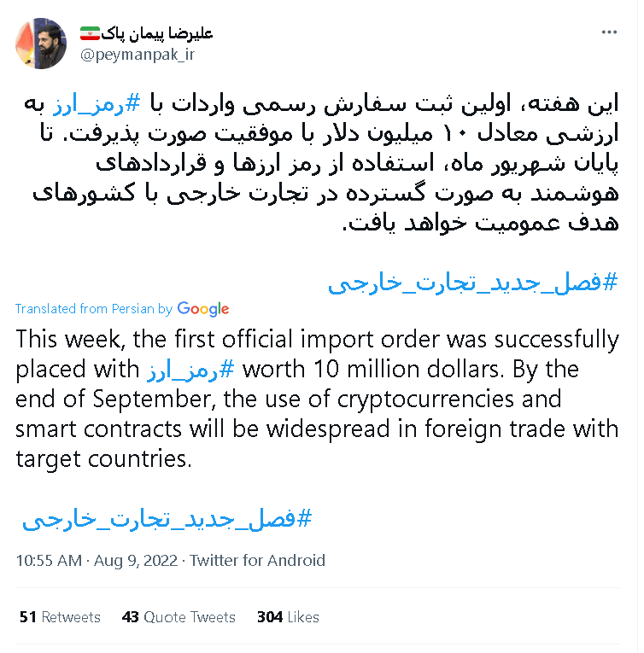644x653 pixels.
Task: Click the Iranian flag emoji beside the name
Action: click(90, 33)
